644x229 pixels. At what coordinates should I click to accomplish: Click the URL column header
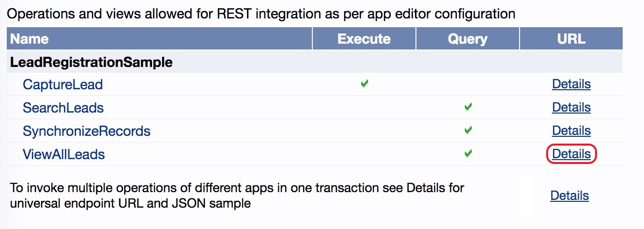point(571,39)
